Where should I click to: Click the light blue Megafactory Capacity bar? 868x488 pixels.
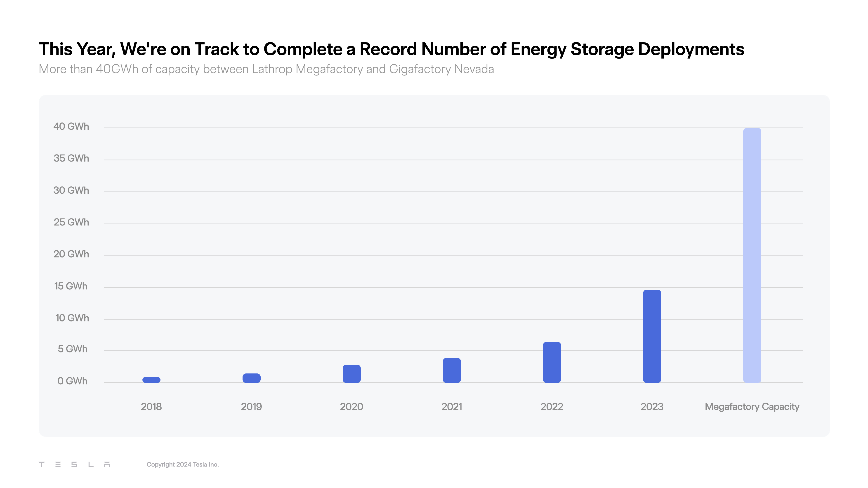[752, 255]
